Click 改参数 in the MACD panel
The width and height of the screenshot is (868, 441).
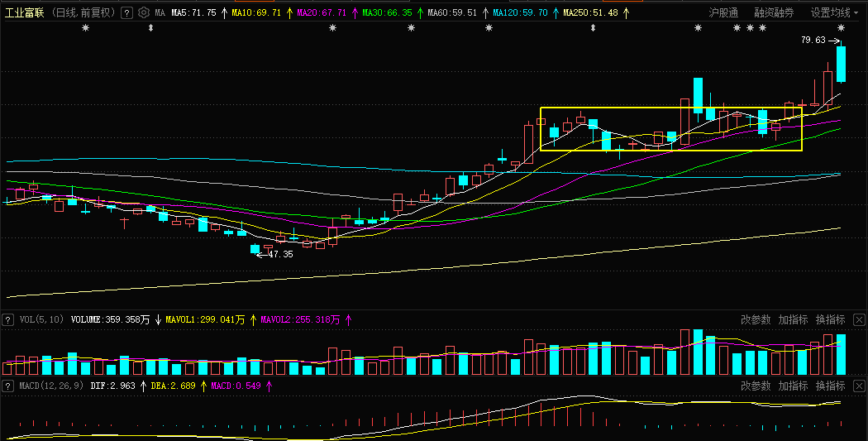pos(756,386)
